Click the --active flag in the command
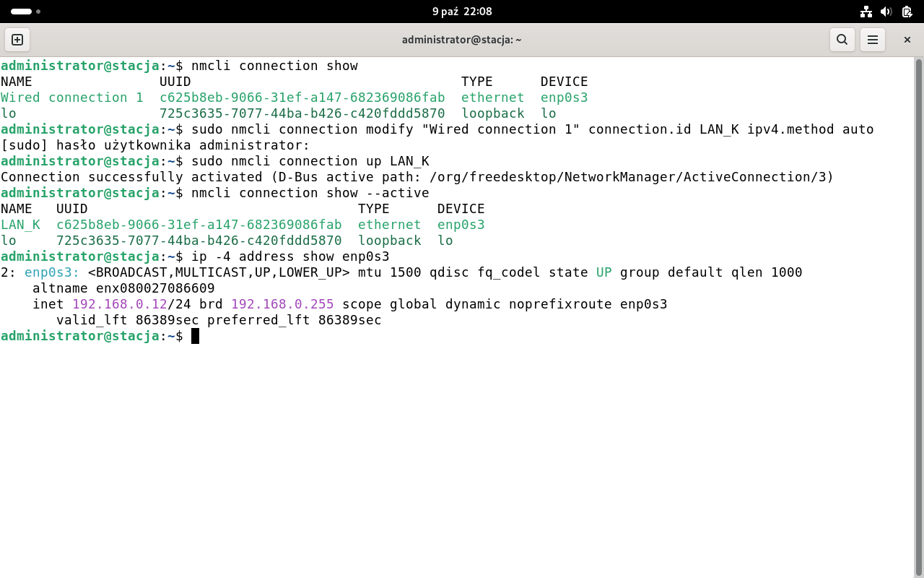Screen dimensions: 924x578 pos(398,193)
